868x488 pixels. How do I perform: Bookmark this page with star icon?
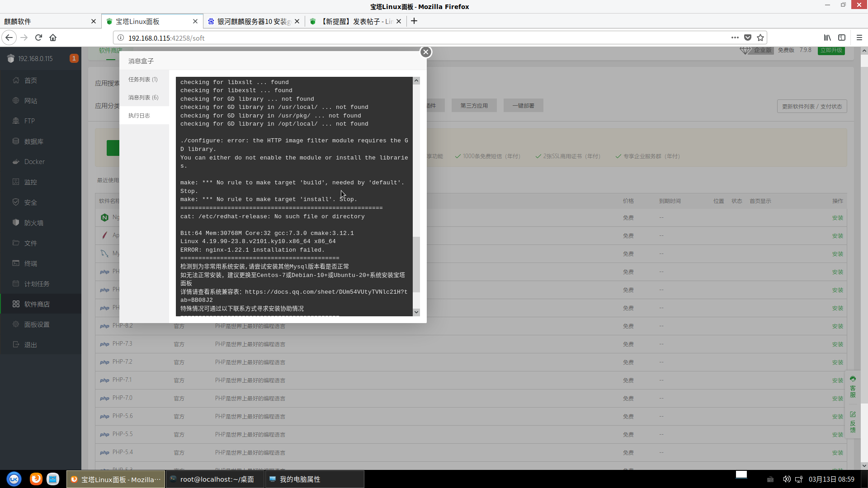760,38
